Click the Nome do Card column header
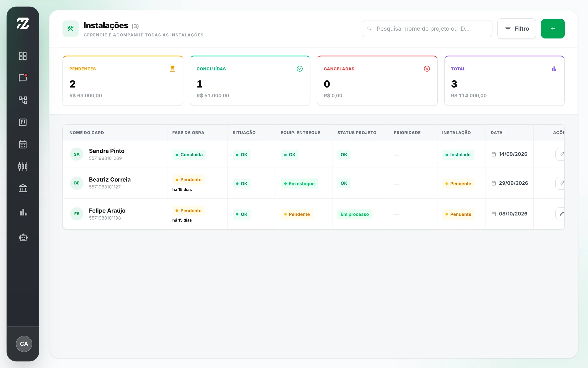588x368 pixels. pyautogui.click(x=86, y=133)
